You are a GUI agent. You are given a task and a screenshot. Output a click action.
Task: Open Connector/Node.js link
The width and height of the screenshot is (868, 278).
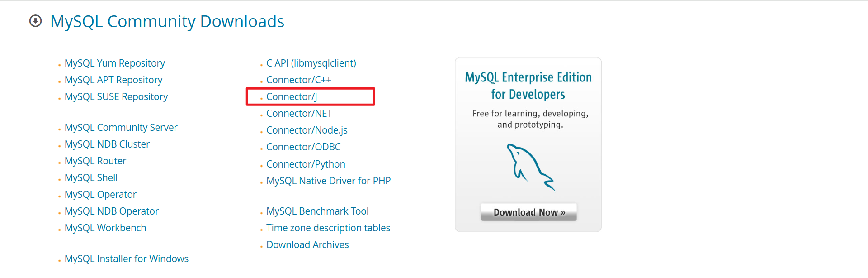point(307,130)
